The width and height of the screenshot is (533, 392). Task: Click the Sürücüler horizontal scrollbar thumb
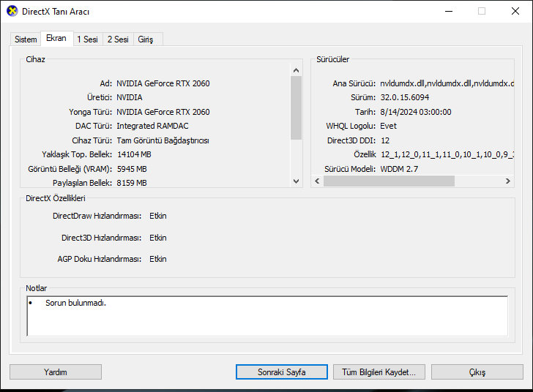[389, 181]
